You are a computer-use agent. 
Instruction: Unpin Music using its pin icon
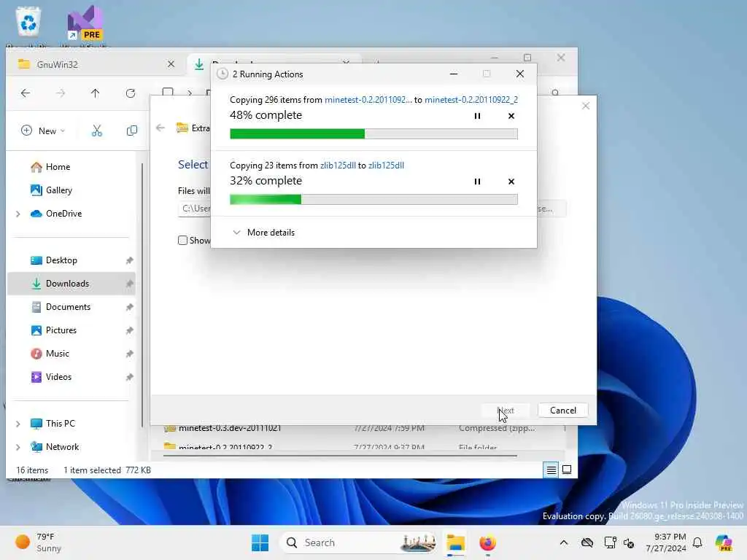coord(129,354)
